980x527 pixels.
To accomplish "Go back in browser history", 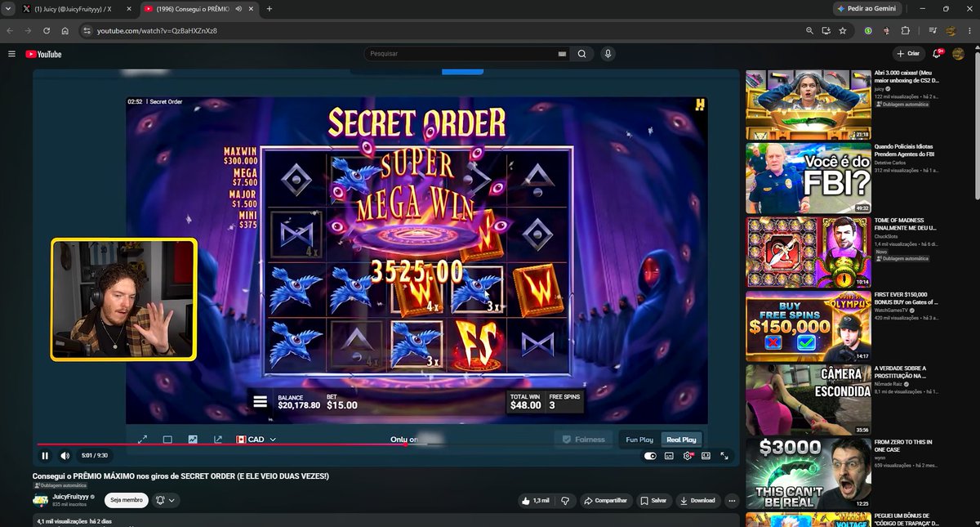I will [10, 31].
